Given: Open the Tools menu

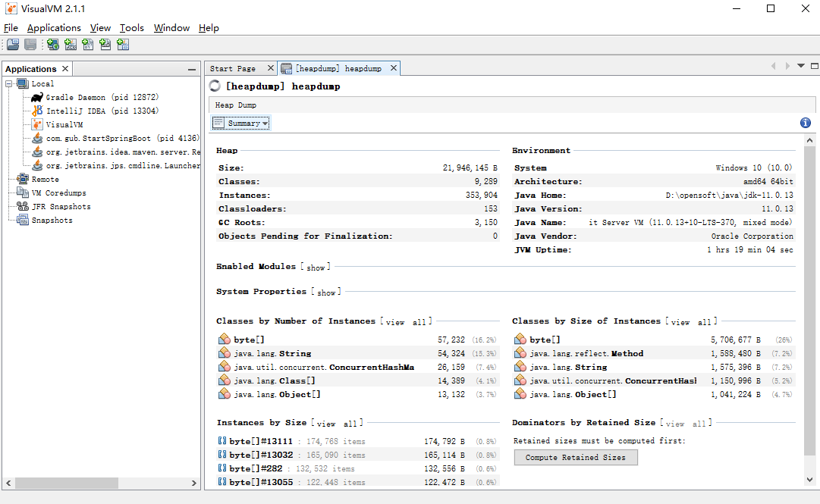Looking at the screenshot, I should click(x=132, y=27).
